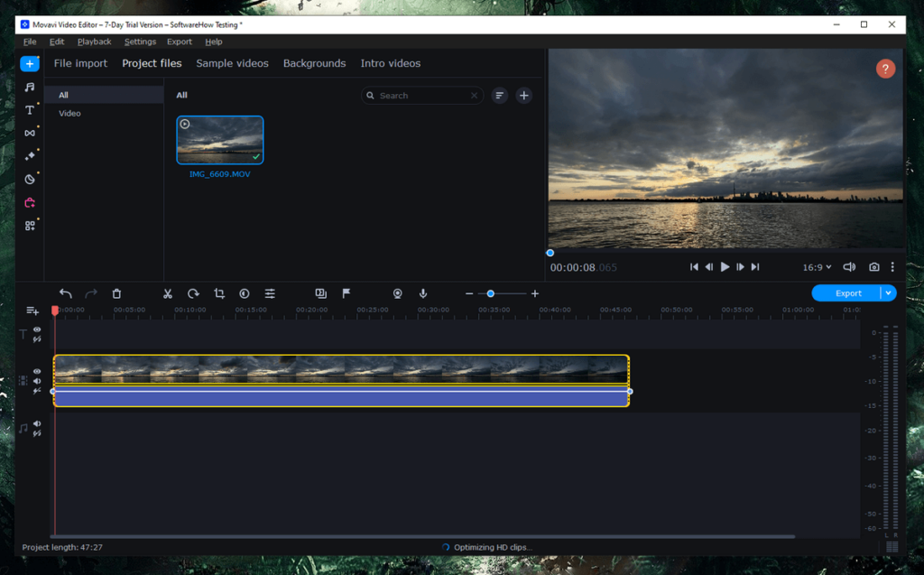Open the red help question mark
This screenshot has width=924, height=575.
885,69
